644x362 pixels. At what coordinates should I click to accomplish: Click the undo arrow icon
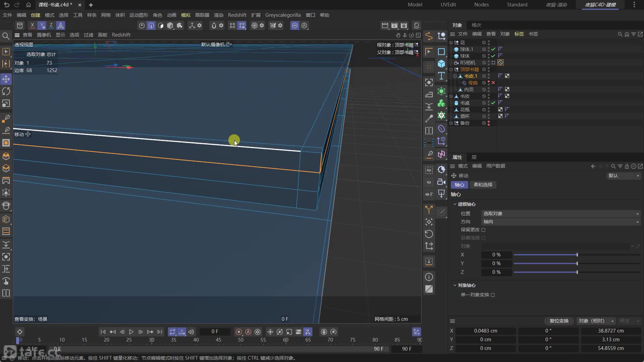[x=6, y=5]
